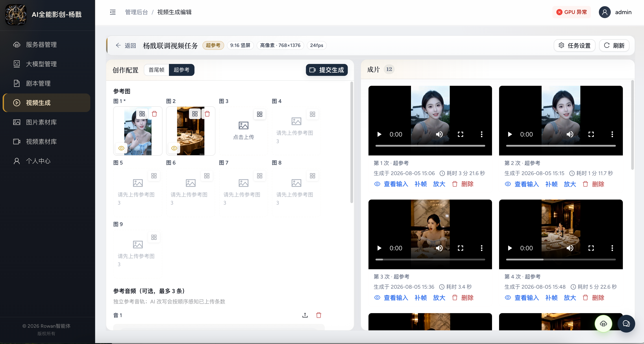Switch creation mode to 首尾帧

[x=157, y=70]
